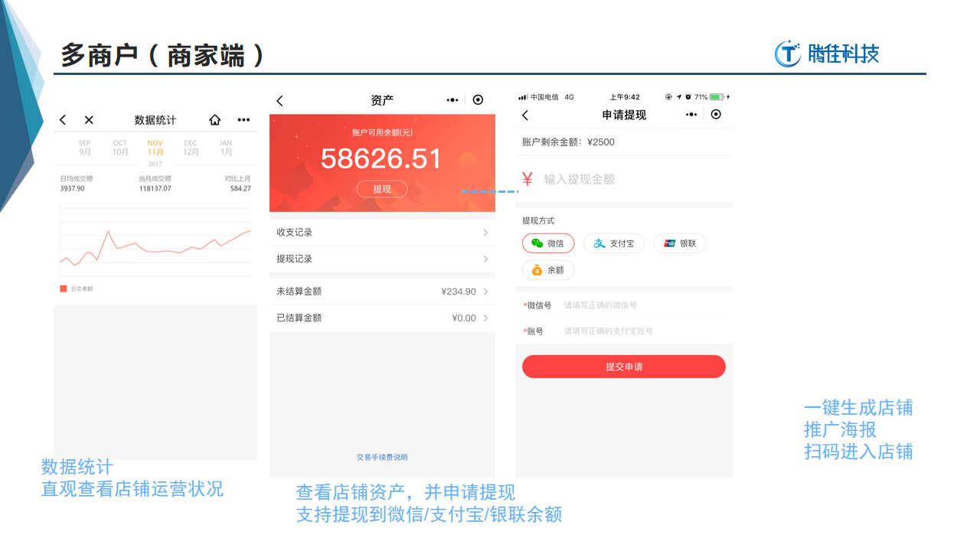Image resolution: width=980 pixels, height=551 pixels.
Task: Pick 余额 as withdrawal method
Action: (547, 270)
